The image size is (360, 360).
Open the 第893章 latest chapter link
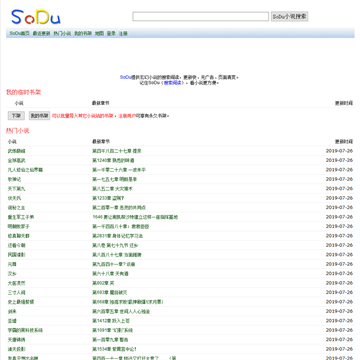pos(110,293)
